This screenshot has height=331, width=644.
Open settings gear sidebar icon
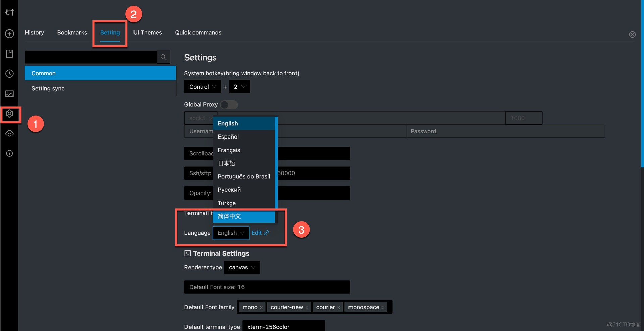(9, 114)
